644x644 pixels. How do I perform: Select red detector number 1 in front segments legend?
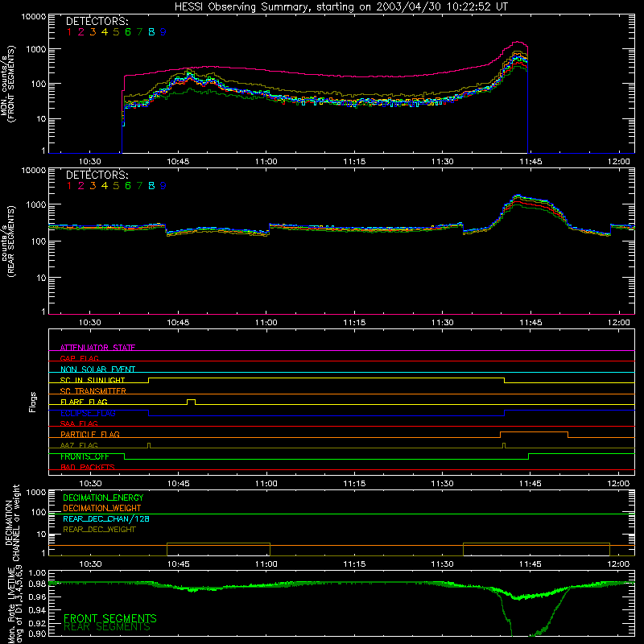coord(69,32)
